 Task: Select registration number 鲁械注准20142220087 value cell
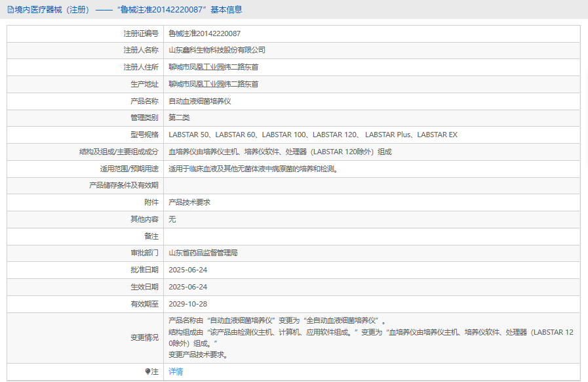(x=205, y=33)
